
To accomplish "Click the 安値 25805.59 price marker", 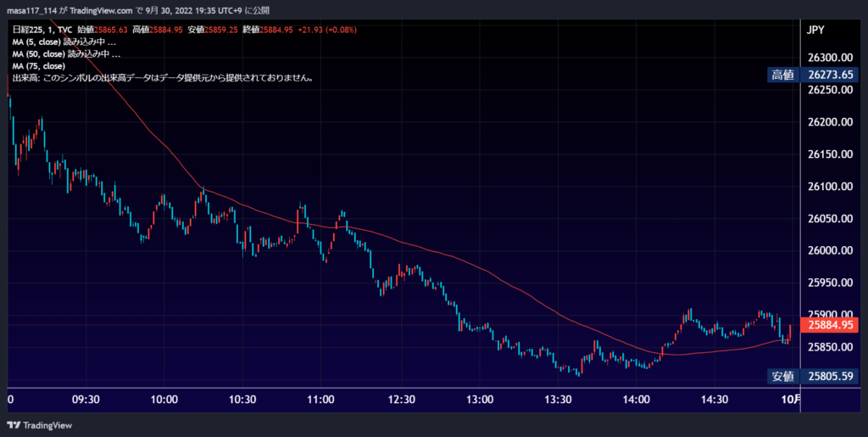I will click(813, 376).
